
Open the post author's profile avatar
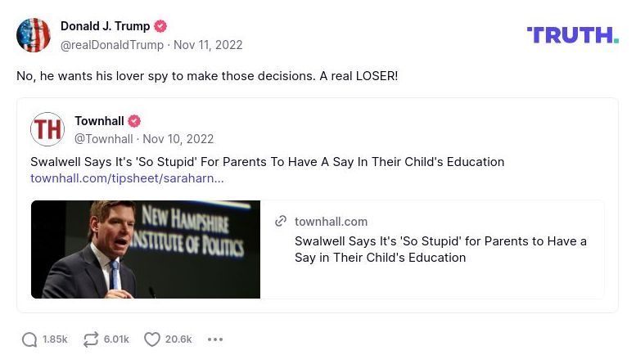34,35
